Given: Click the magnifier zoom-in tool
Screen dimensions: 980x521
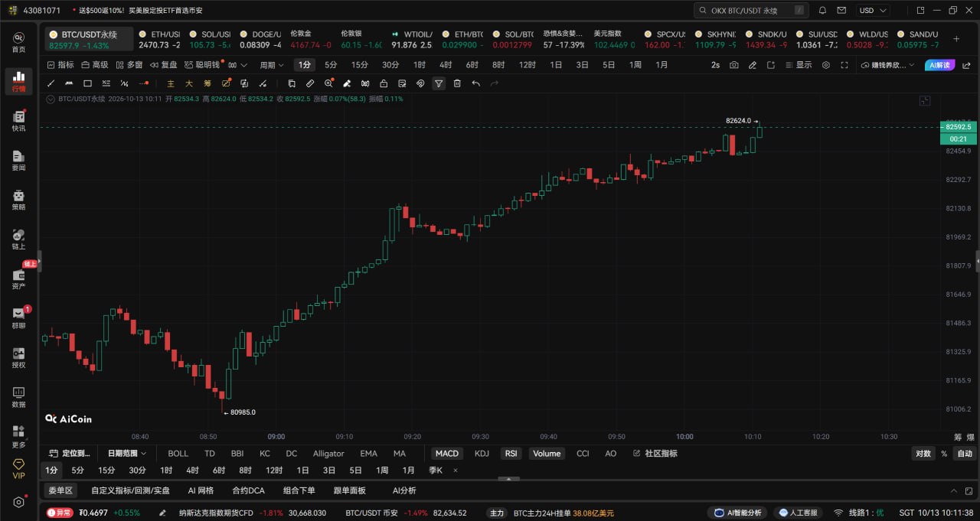Looking at the screenshot, I should tap(328, 83).
